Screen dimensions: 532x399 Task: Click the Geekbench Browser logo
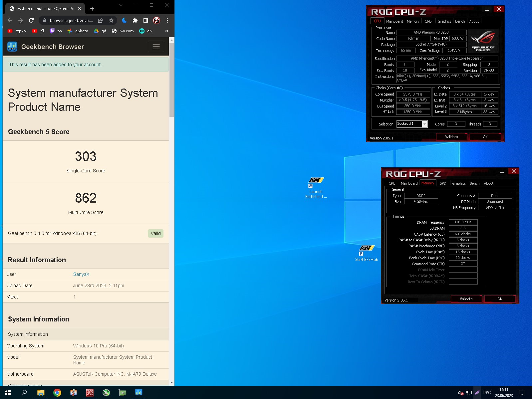(x=12, y=47)
